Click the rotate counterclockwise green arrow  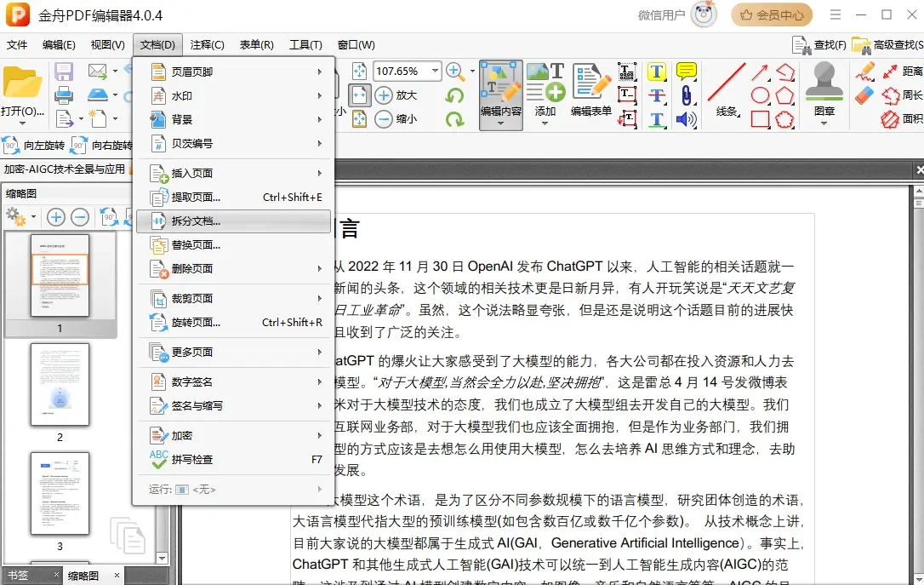[x=454, y=95]
